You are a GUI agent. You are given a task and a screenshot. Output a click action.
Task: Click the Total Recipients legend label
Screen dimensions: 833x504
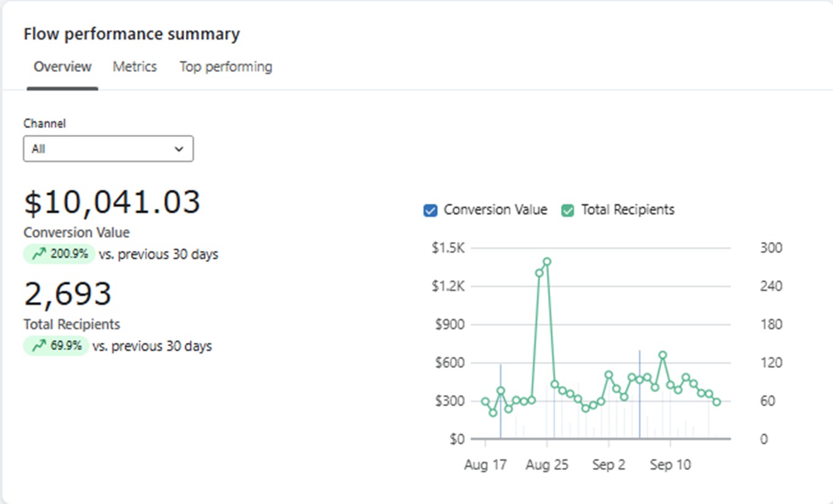[627, 210]
